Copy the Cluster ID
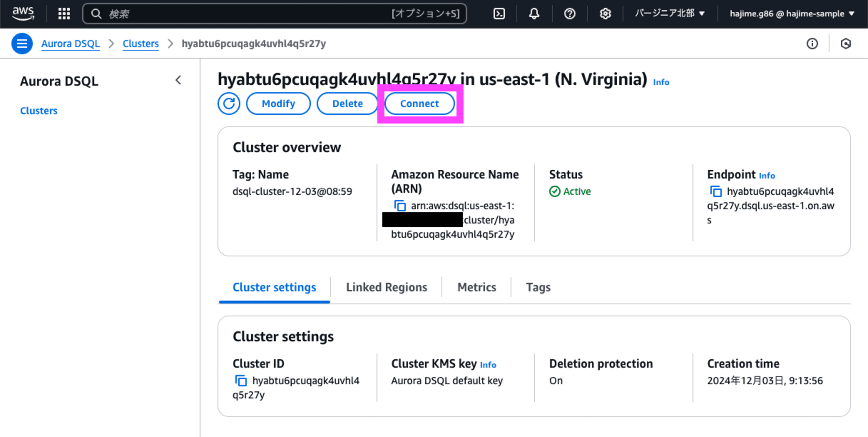 (241, 381)
